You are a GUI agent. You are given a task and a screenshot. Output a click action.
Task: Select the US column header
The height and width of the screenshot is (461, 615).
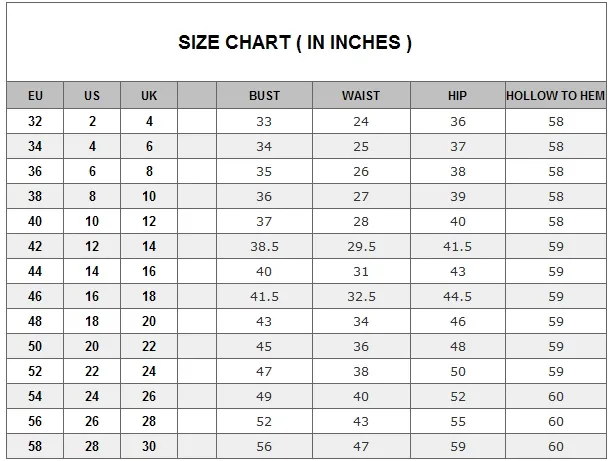pyautogui.click(x=92, y=95)
